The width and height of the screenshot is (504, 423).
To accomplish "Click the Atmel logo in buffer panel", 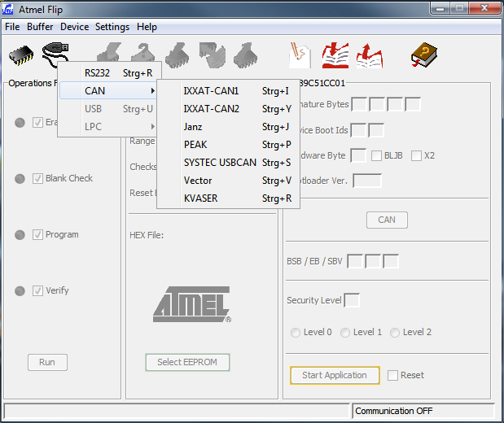I will [192, 304].
